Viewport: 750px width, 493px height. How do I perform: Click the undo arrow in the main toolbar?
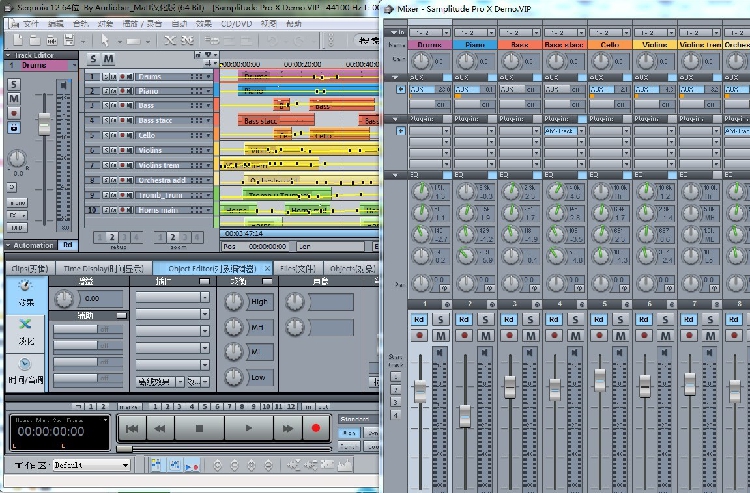pos(272,41)
